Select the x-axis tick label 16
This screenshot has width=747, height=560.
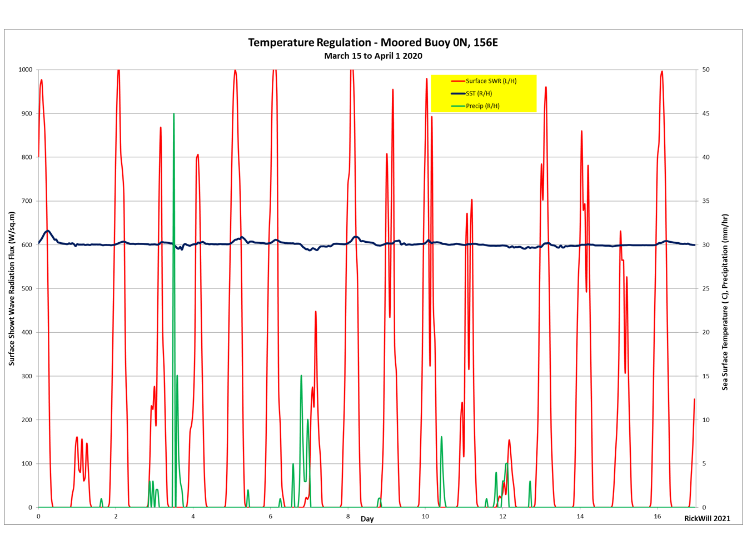point(658,517)
